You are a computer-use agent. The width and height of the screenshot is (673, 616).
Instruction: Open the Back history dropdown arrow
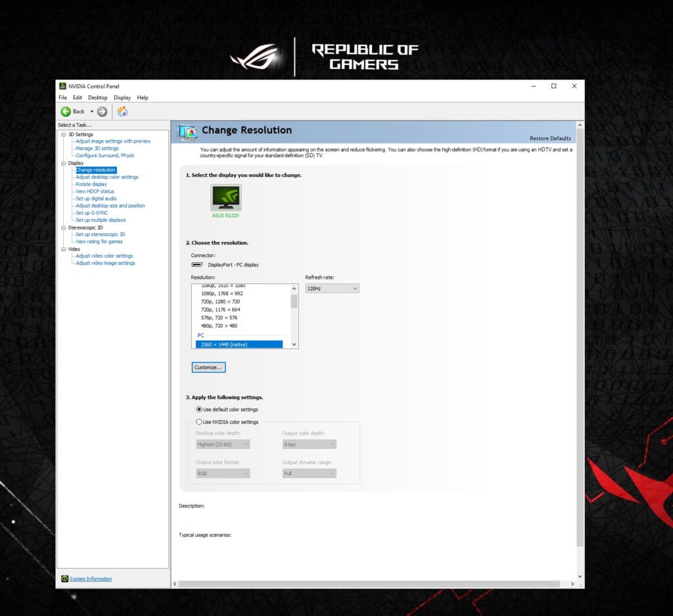pyautogui.click(x=91, y=112)
